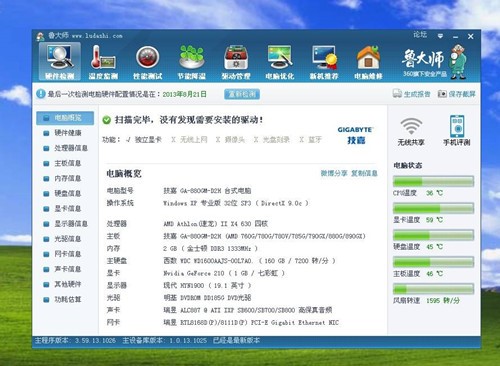Click the 显卡温度 progress bar

(433, 209)
